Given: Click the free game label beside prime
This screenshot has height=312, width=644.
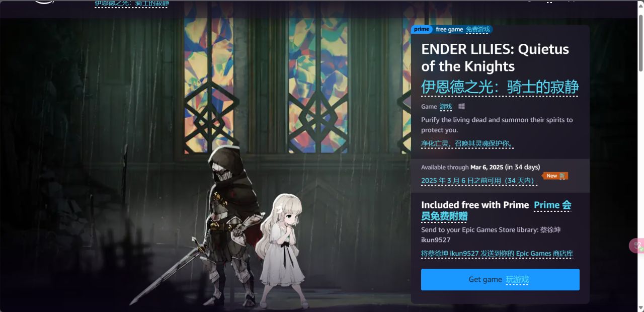Looking at the screenshot, I should pos(449,29).
